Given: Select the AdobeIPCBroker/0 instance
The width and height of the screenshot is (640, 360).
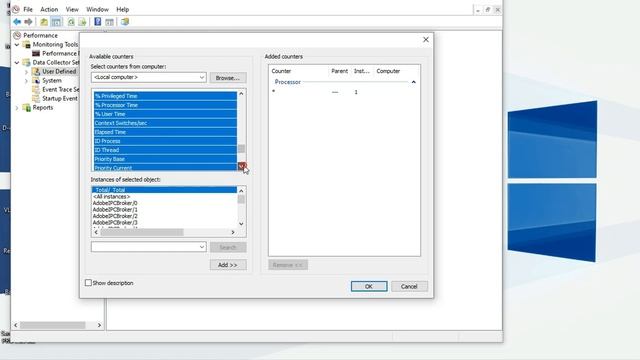Looking at the screenshot, I should pos(164,203).
